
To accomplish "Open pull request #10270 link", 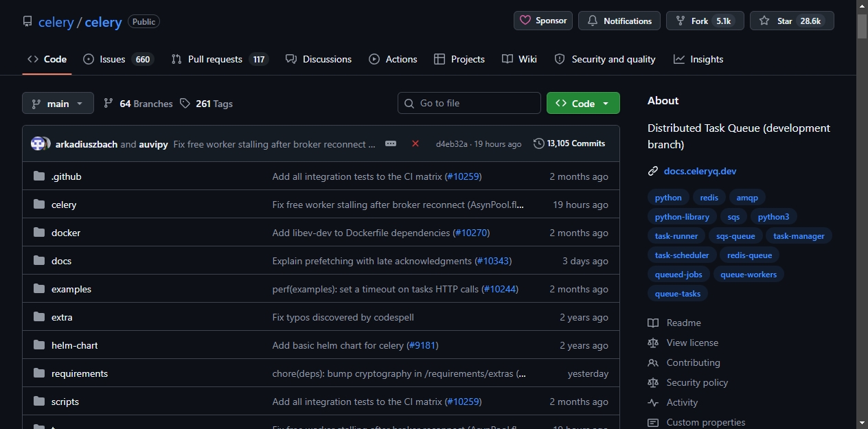I will (x=471, y=233).
